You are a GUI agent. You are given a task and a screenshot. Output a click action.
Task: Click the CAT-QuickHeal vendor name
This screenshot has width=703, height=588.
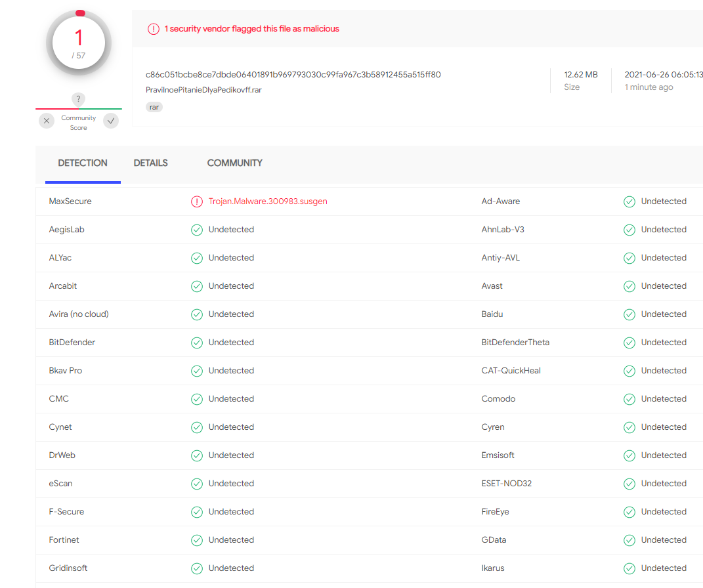pyautogui.click(x=511, y=371)
